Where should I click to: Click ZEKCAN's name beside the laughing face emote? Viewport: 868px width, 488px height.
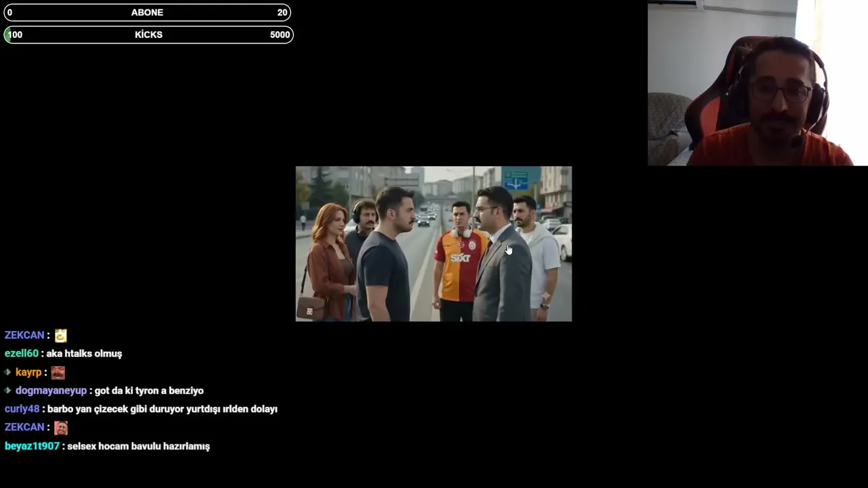pos(24,428)
